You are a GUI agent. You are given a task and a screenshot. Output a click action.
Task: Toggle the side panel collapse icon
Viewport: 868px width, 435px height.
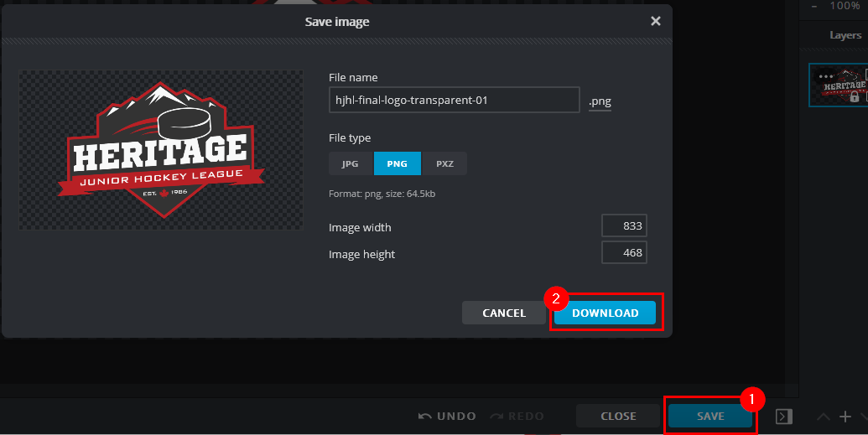[784, 417]
